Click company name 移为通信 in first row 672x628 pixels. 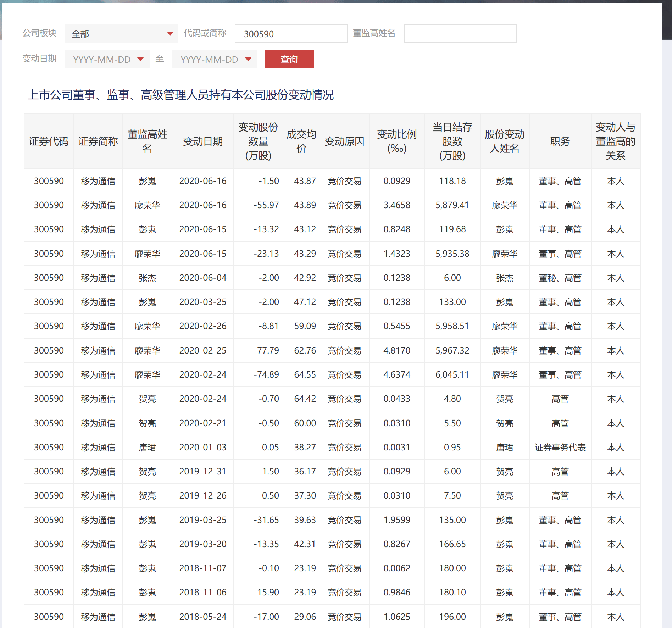pyautogui.click(x=98, y=181)
